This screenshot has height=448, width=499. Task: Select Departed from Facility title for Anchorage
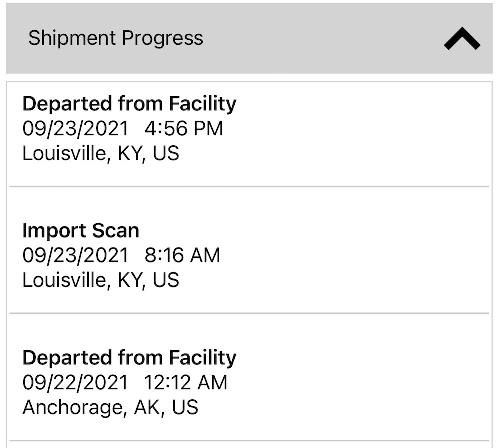tap(129, 358)
